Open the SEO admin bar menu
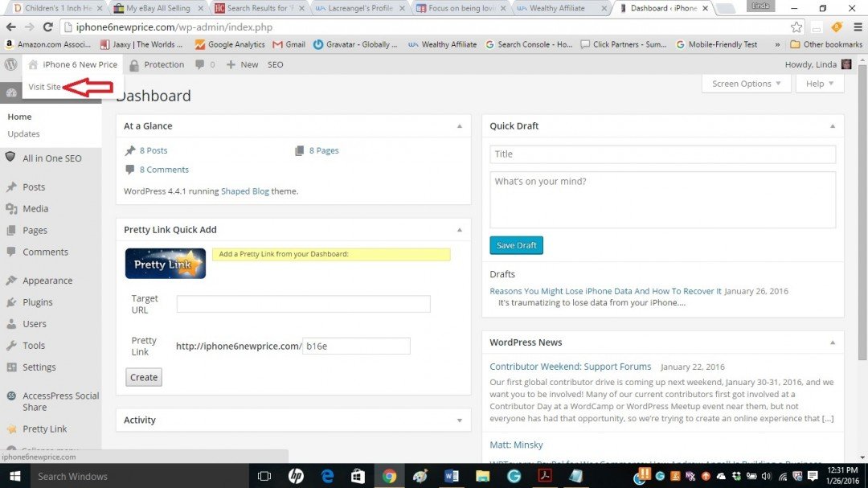The width and height of the screenshot is (868, 488). [x=275, y=64]
